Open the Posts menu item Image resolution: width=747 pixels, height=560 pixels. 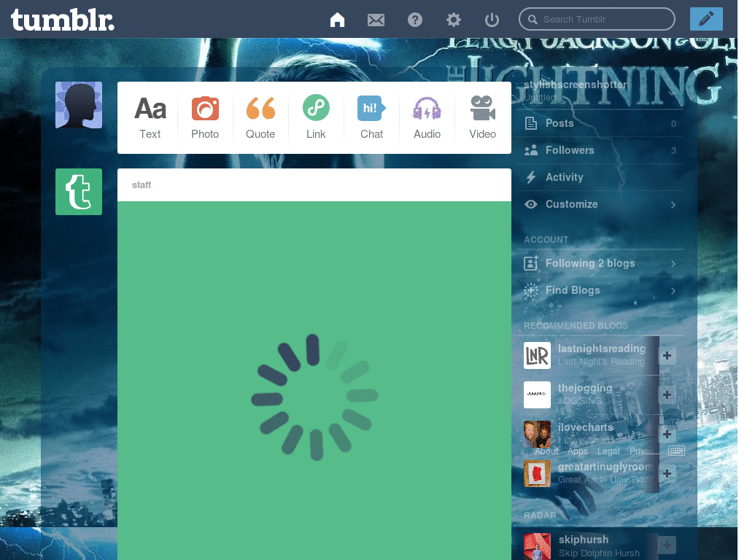click(x=600, y=123)
